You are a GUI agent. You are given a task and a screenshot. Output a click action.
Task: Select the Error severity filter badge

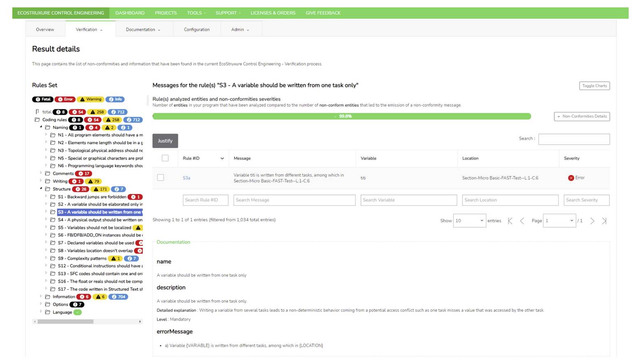point(65,99)
